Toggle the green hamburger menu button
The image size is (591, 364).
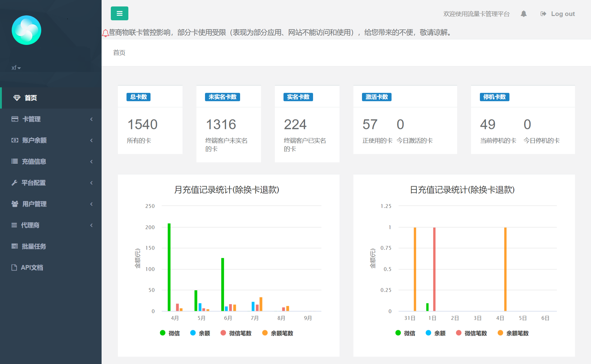[119, 13]
